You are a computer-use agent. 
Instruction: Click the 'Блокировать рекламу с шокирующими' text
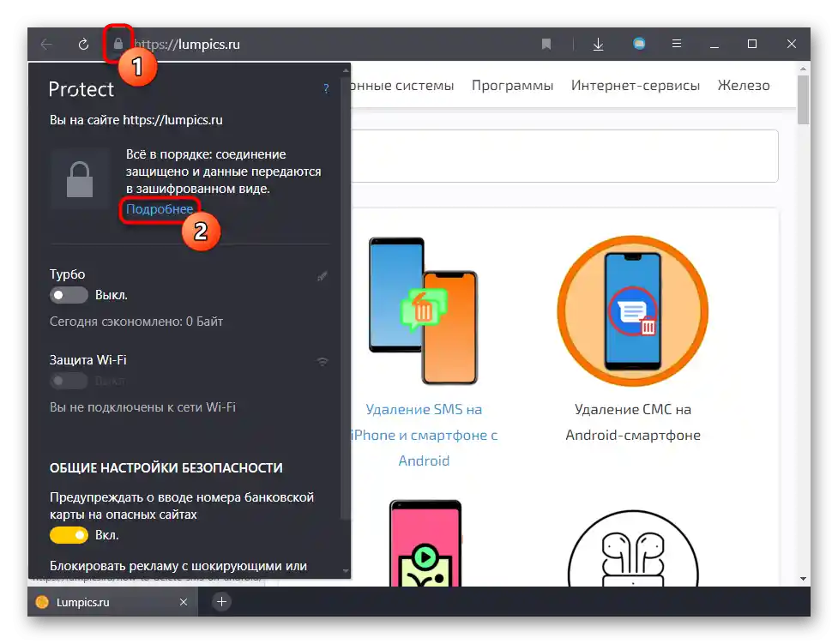pyautogui.click(x=178, y=565)
